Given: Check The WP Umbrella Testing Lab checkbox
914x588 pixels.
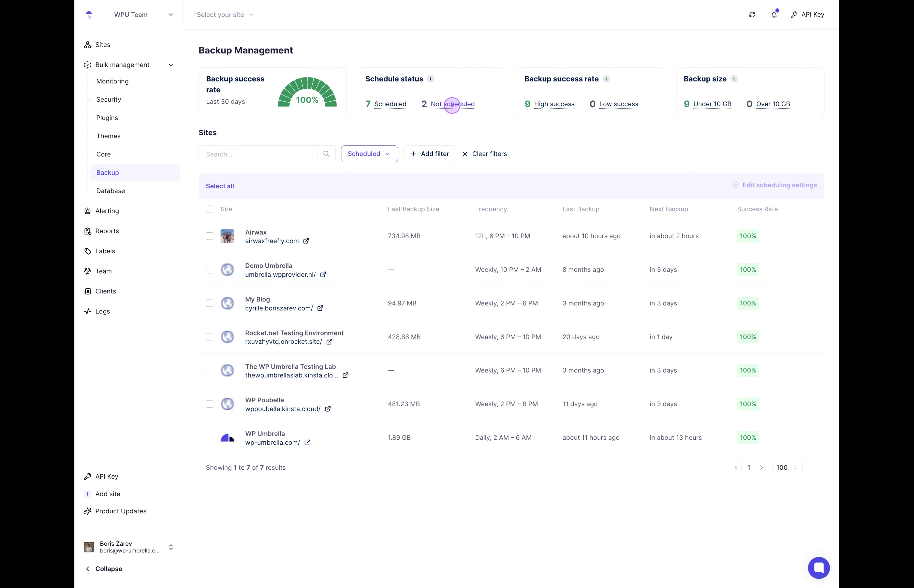Looking at the screenshot, I should [x=210, y=370].
